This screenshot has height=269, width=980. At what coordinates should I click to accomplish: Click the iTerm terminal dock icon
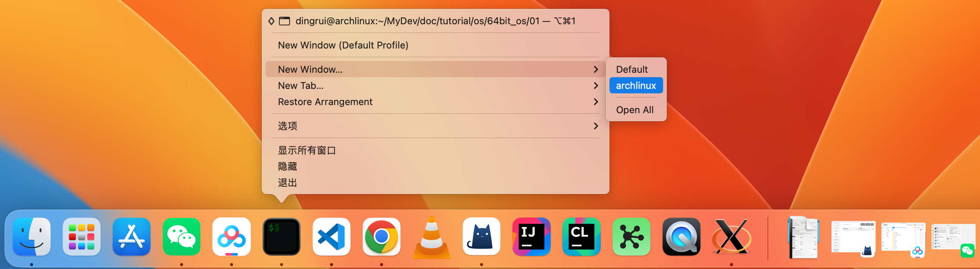coord(282,237)
